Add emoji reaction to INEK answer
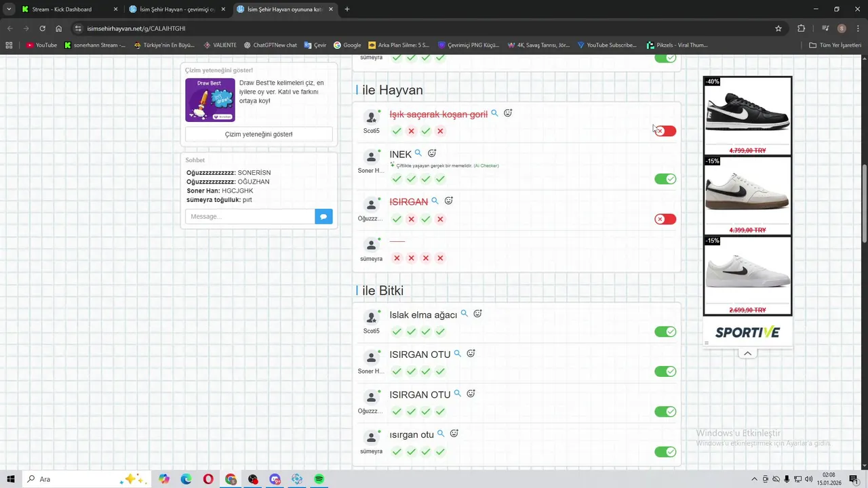The height and width of the screenshot is (488, 868). coord(432,153)
